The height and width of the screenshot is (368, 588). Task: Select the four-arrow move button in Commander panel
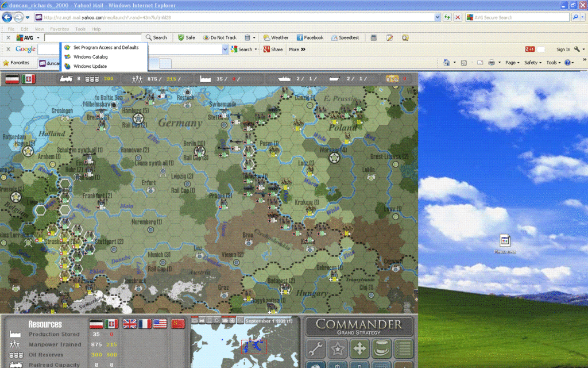pyautogui.click(x=359, y=349)
